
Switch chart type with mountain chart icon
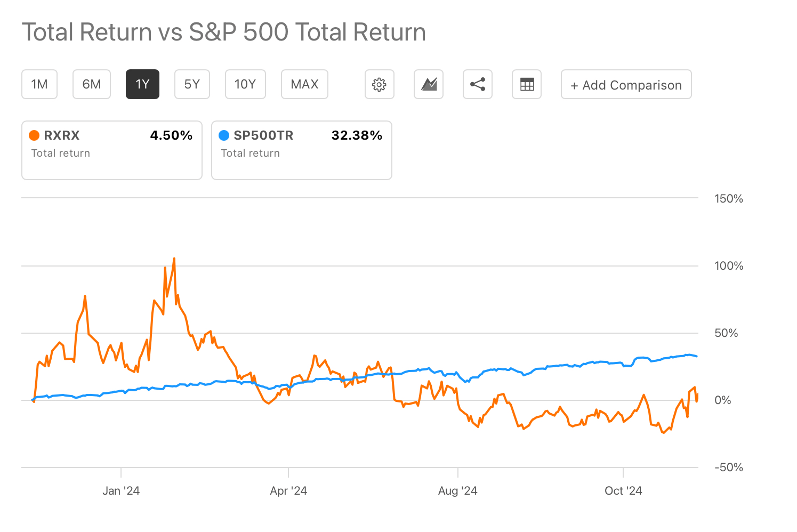pyautogui.click(x=429, y=84)
